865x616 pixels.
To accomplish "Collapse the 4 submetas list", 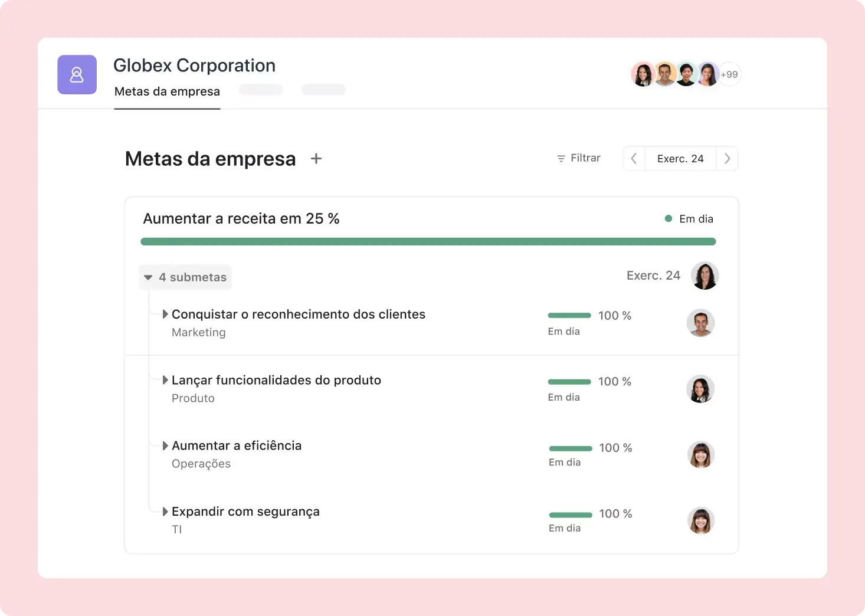I will tap(185, 277).
